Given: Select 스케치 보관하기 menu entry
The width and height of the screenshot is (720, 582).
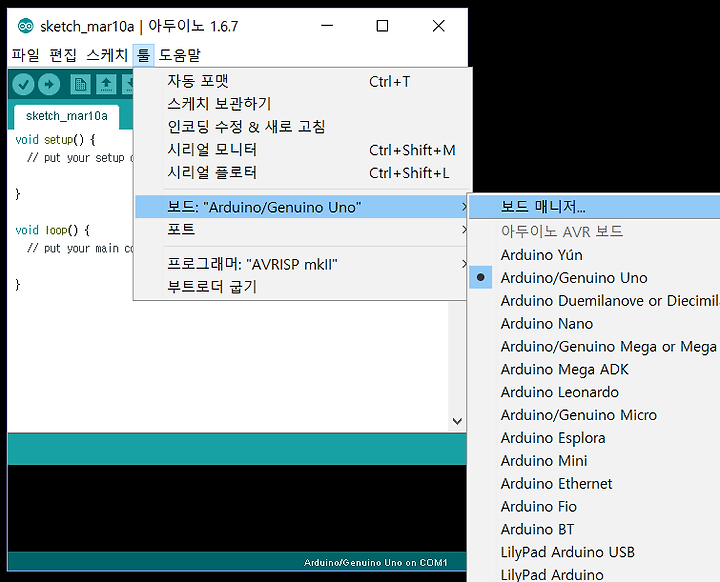Looking at the screenshot, I should 304,104.
